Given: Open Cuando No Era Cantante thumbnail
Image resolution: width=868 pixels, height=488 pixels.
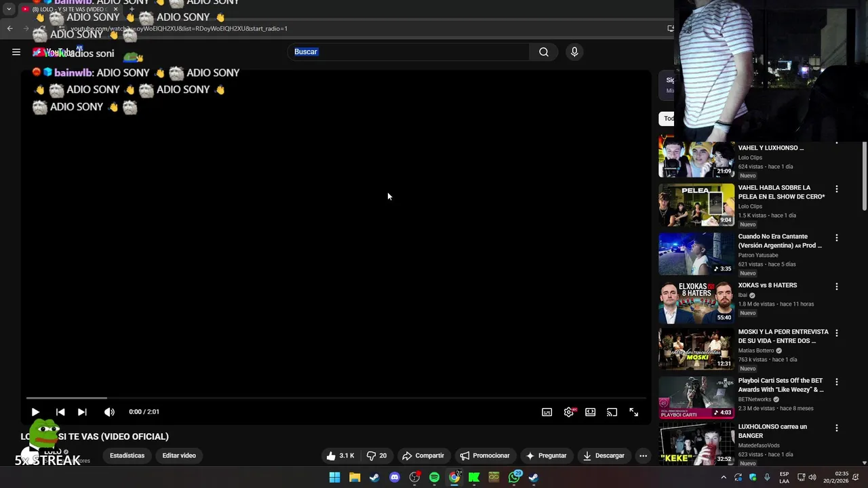Looking at the screenshot, I should point(696,253).
